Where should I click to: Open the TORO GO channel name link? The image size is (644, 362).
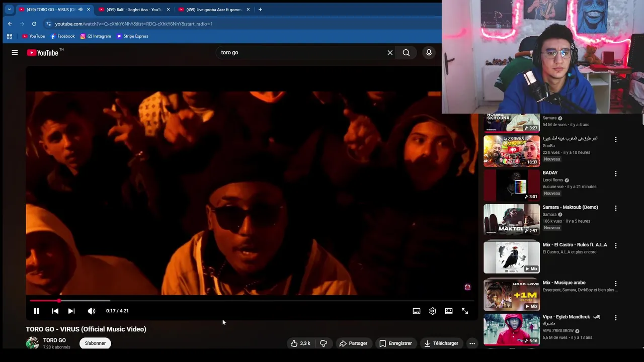(54, 340)
